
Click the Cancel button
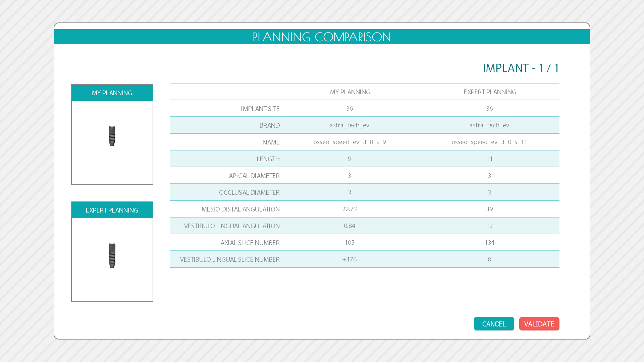pos(494,324)
